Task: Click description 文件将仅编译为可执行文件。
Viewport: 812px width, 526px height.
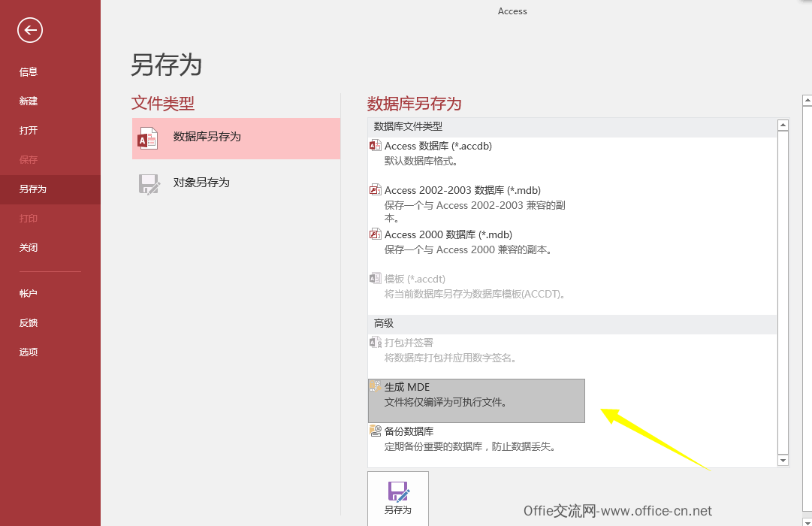Action: tap(445, 402)
